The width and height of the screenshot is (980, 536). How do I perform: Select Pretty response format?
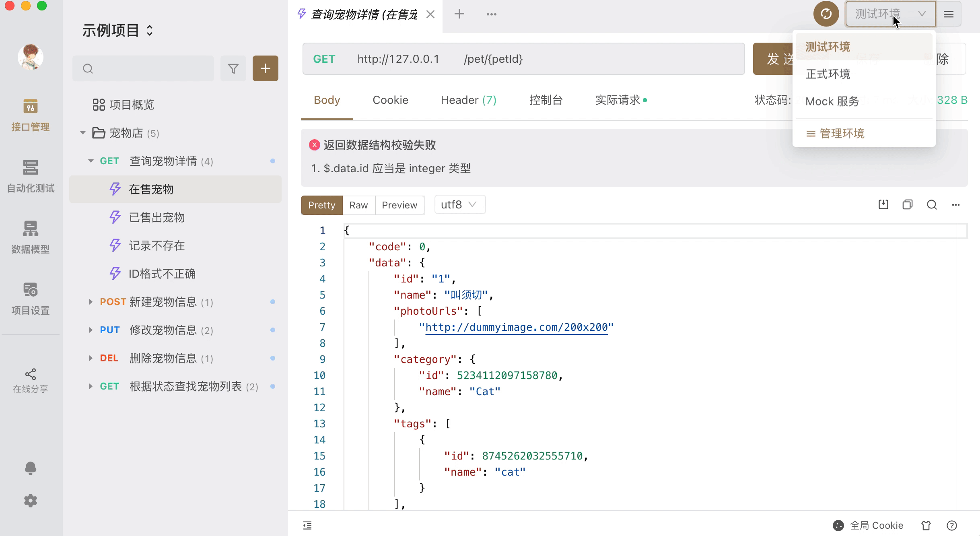tap(321, 205)
